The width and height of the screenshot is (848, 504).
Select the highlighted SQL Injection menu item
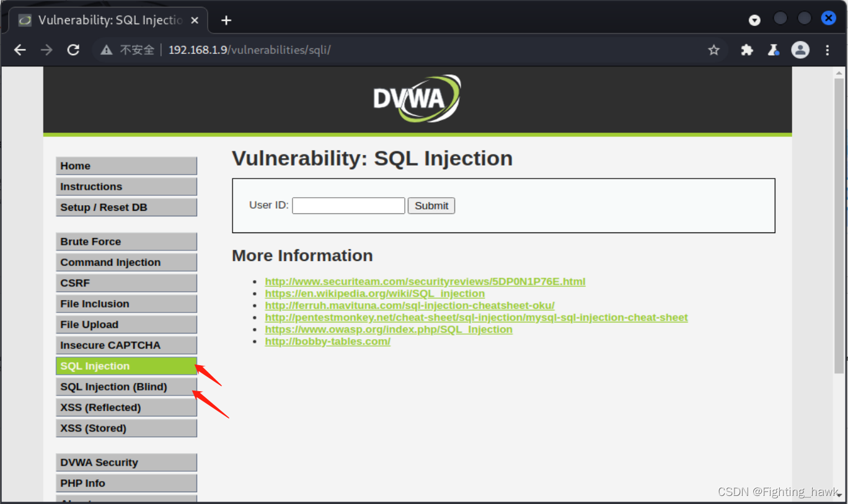point(126,366)
